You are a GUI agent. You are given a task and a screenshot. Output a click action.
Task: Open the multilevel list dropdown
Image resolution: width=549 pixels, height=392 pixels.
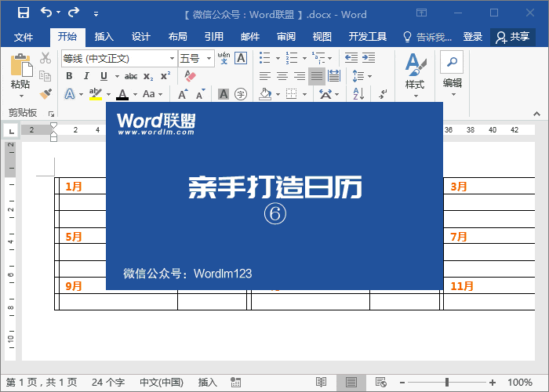[x=329, y=58]
